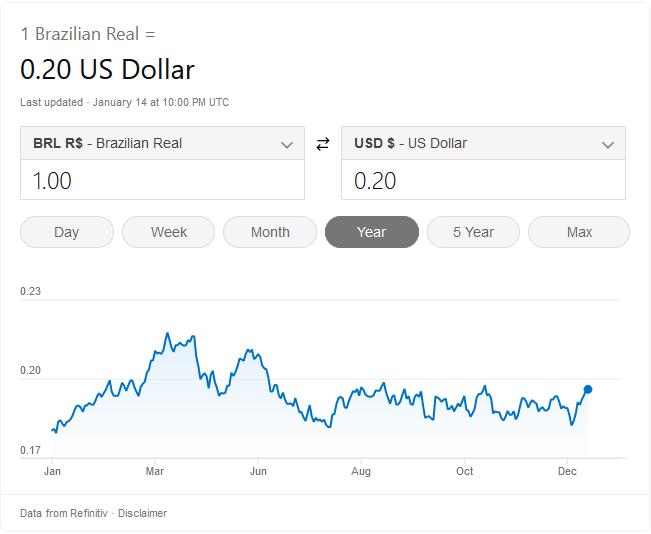Select the Year time range
Screen dimensions: 651x534
pyautogui.click(x=372, y=232)
